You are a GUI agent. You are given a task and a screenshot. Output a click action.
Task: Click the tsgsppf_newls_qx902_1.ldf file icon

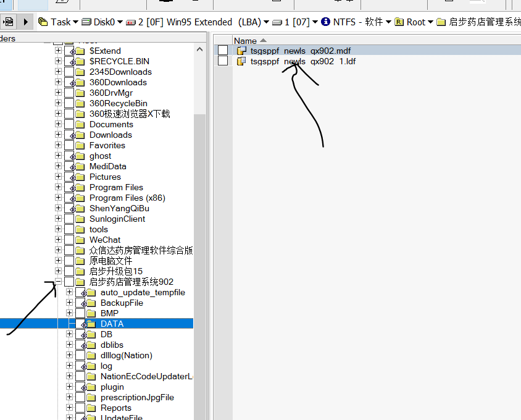click(241, 61)
